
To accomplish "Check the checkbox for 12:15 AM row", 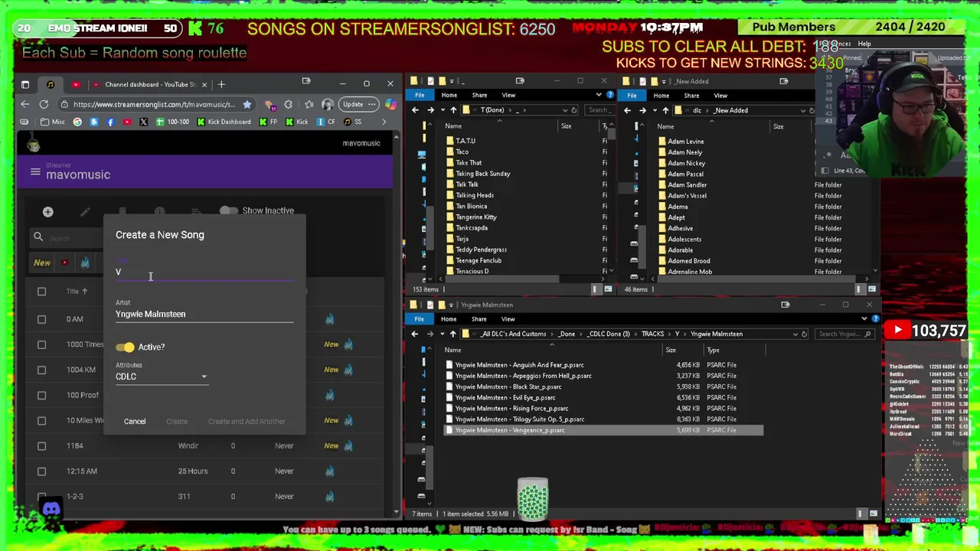I will tap(41, 471).
